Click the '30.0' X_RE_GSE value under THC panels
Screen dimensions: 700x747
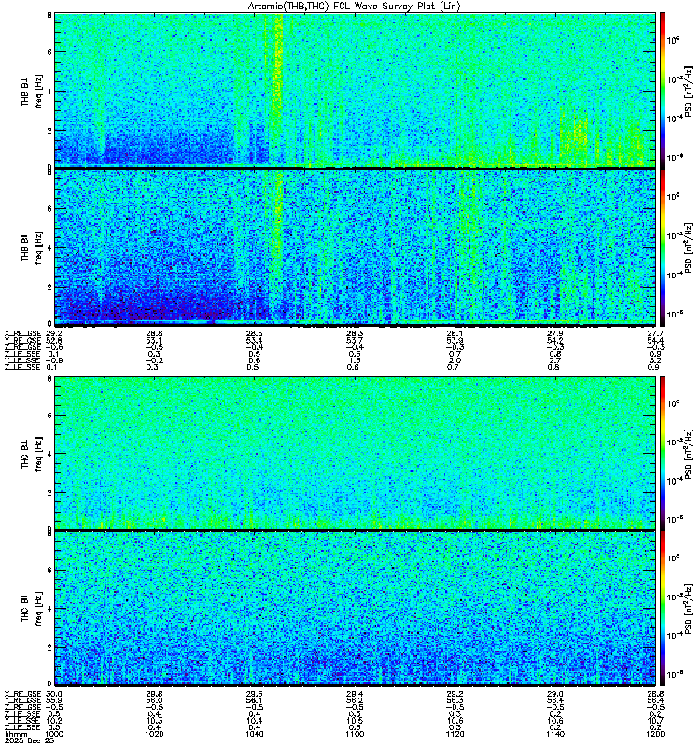click(54, 694)
